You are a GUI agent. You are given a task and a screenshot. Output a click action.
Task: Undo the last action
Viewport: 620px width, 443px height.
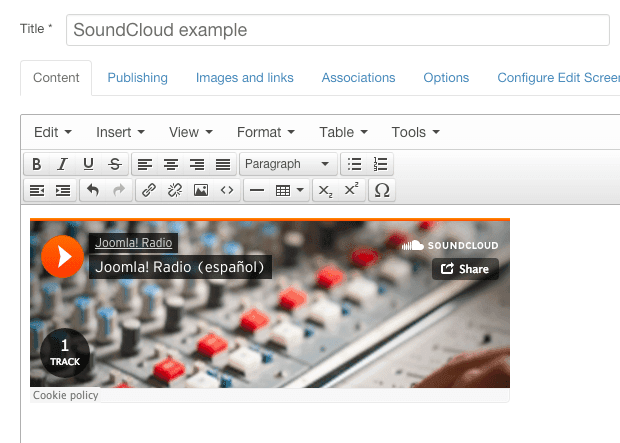pyautogui.click(x=93, y=190)
